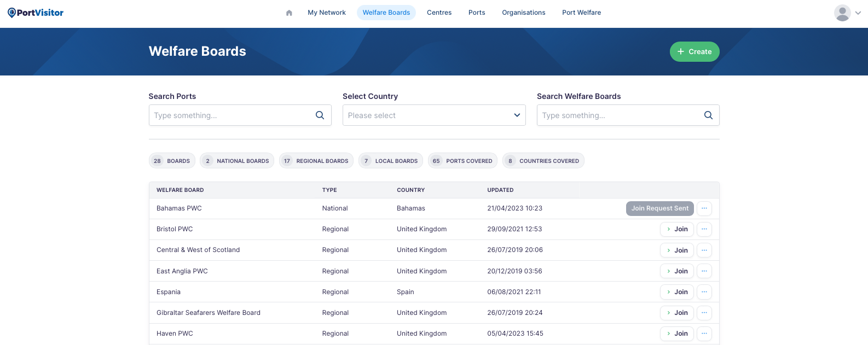Open the Bristol PWC row name
This screenshot has height=345, width=868.
pyautogui.click(x=175, y=229)
